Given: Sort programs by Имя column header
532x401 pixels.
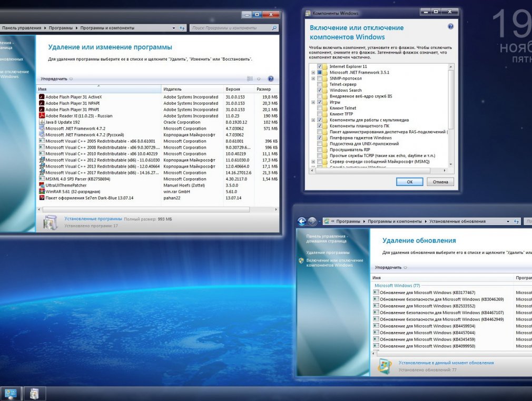Looking at the screenshot, I should point(98,89).
